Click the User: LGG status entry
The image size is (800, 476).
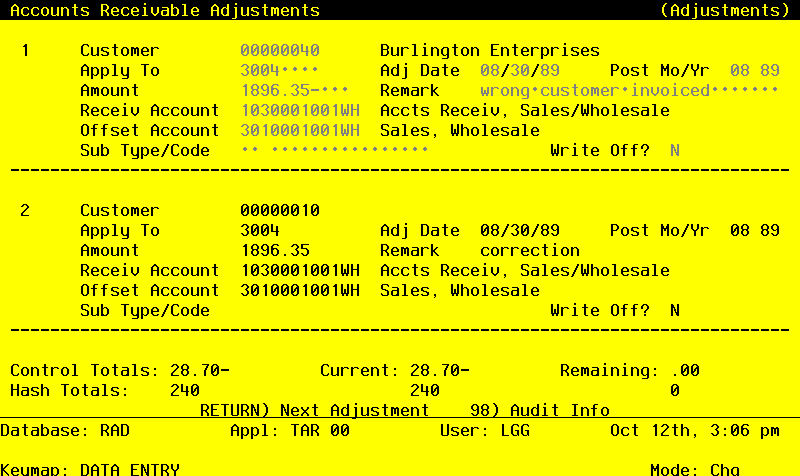click(485, 430)
